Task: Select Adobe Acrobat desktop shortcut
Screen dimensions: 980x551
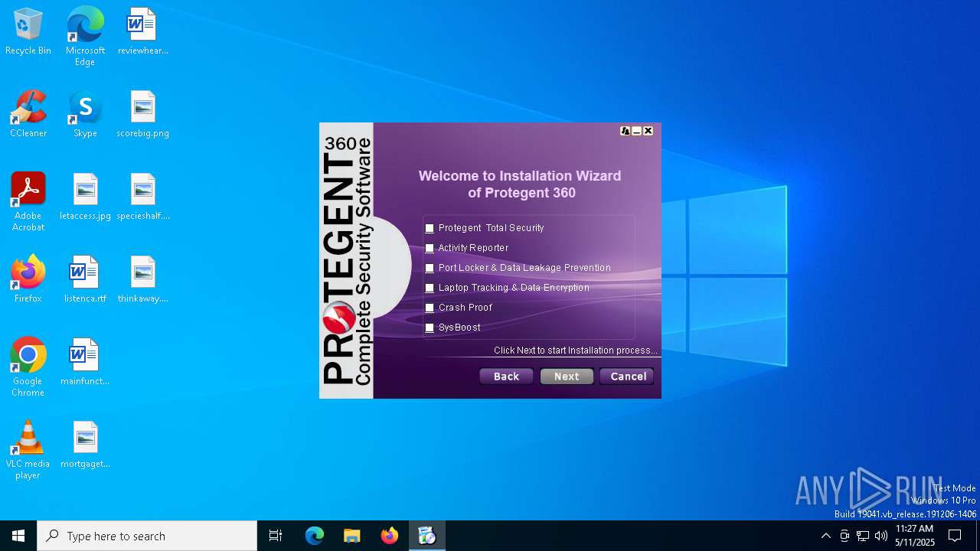Action: pos(28,202)
